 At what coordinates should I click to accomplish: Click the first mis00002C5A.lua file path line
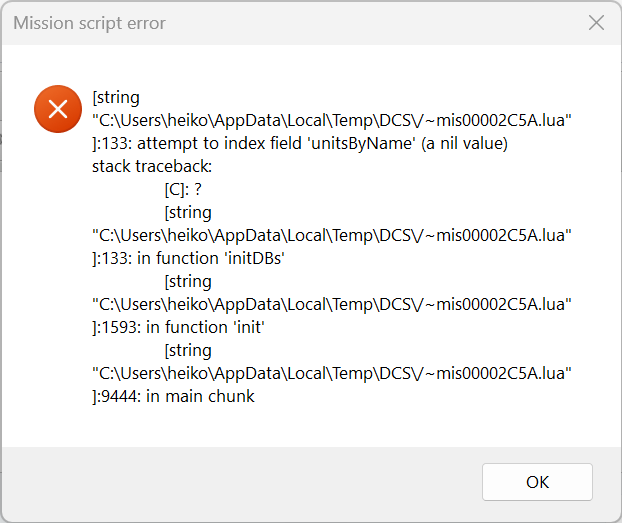pos(331,121)
